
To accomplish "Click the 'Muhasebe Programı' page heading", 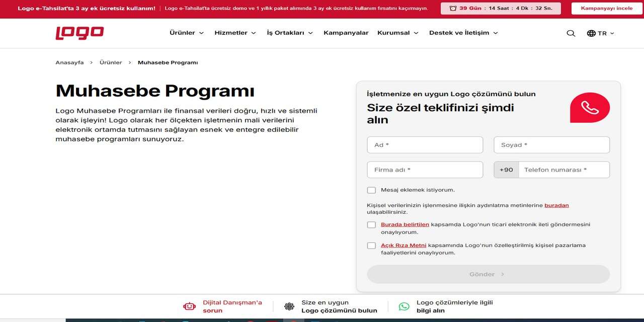I will pos(155,91).
